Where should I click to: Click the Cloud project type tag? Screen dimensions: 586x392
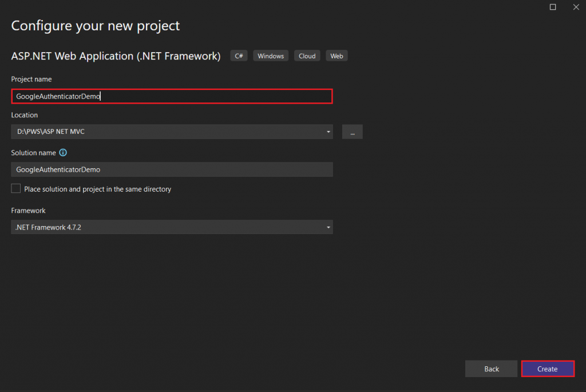307,56
